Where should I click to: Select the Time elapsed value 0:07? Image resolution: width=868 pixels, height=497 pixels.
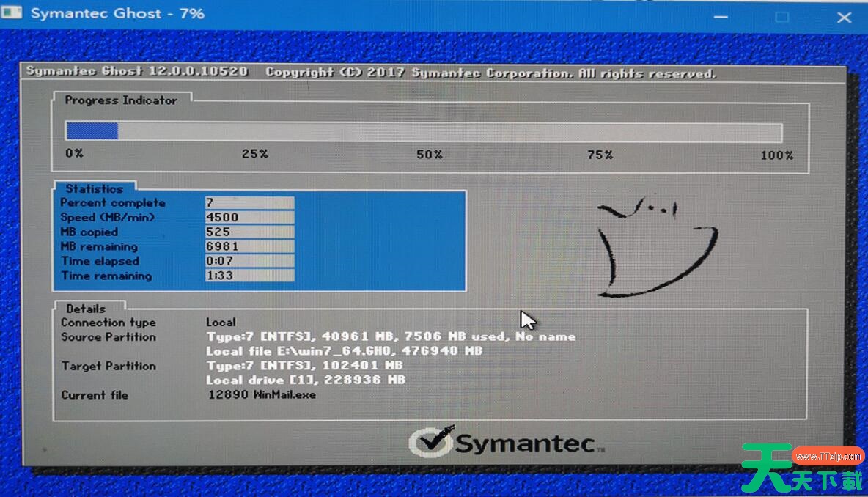click(x=249, y=261)
